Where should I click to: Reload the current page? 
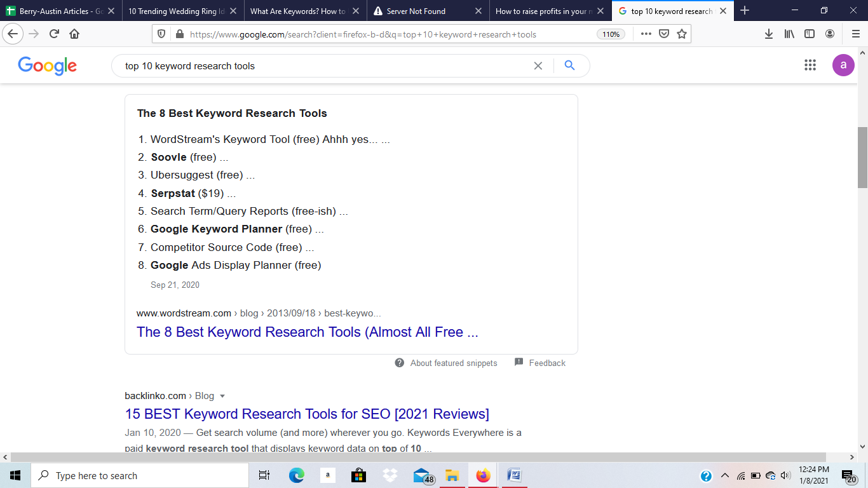point(54,34)
